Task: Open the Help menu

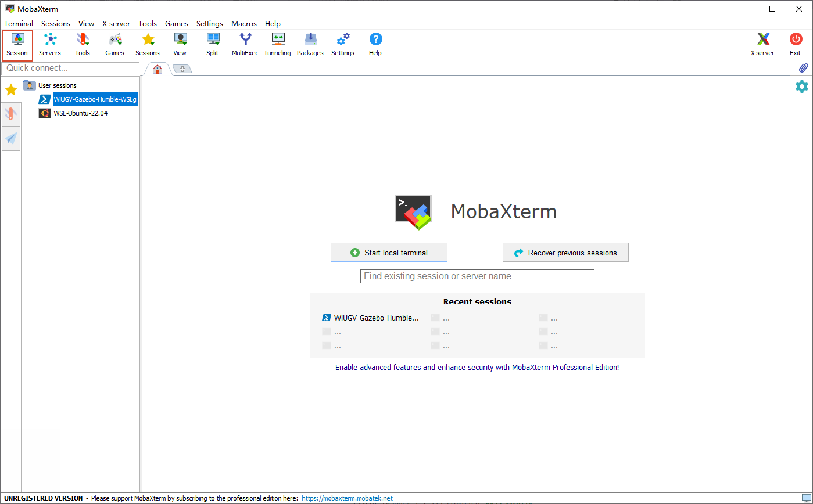Action: pyautogui.click(x=273, y=24)
